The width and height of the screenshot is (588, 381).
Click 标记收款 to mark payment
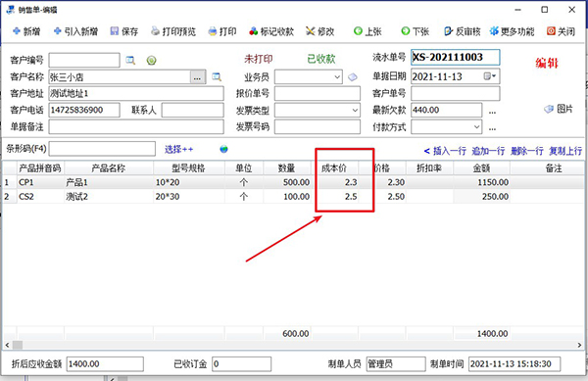(x=271, y=31)
